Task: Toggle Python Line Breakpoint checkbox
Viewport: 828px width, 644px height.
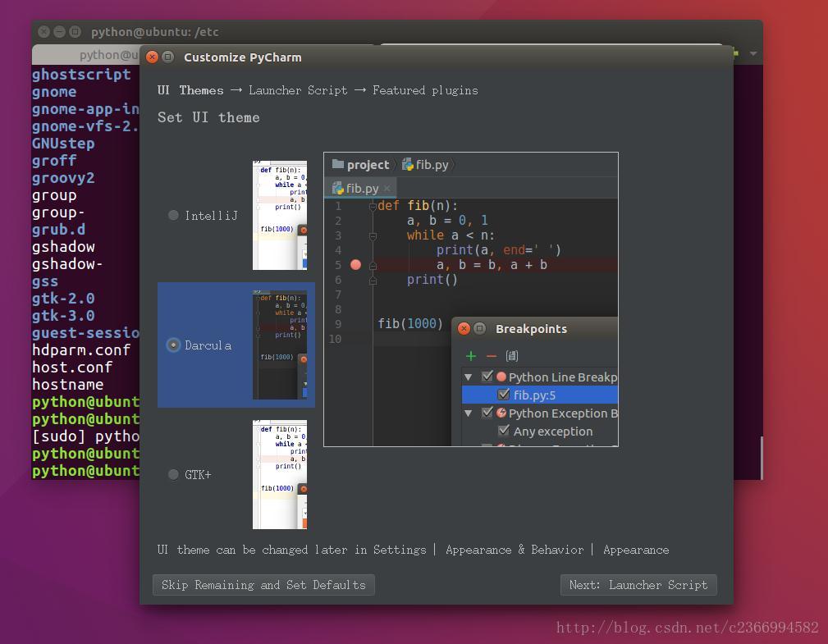Action: (487, 377)
